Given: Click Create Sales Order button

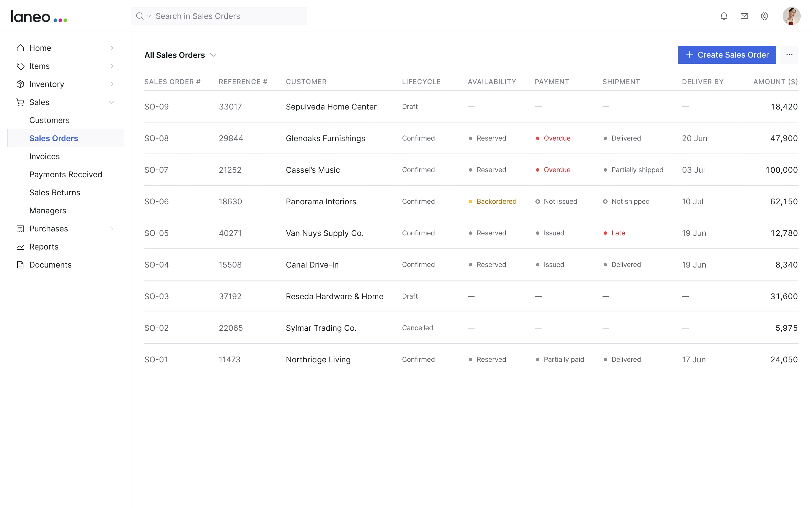Looking at the screenshot, I should [x=727, y=55].
